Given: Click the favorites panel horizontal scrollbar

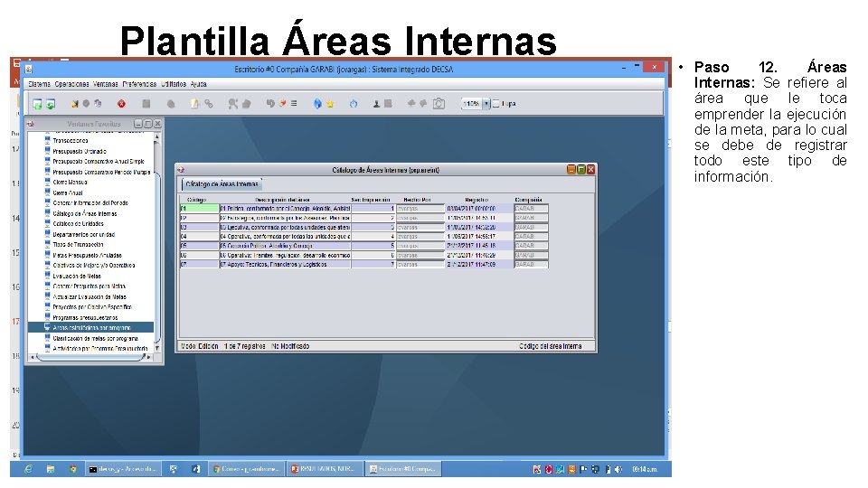Looking at the screenshot, I should [x=90, y=358].
